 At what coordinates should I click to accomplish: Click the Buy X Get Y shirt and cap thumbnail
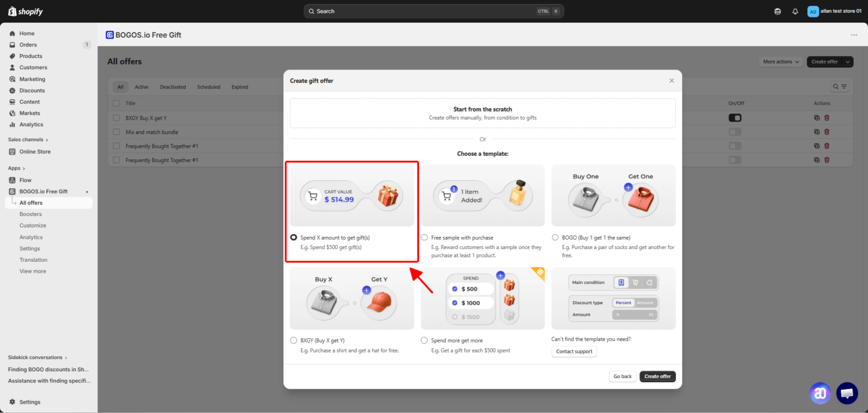coord(352,298)
